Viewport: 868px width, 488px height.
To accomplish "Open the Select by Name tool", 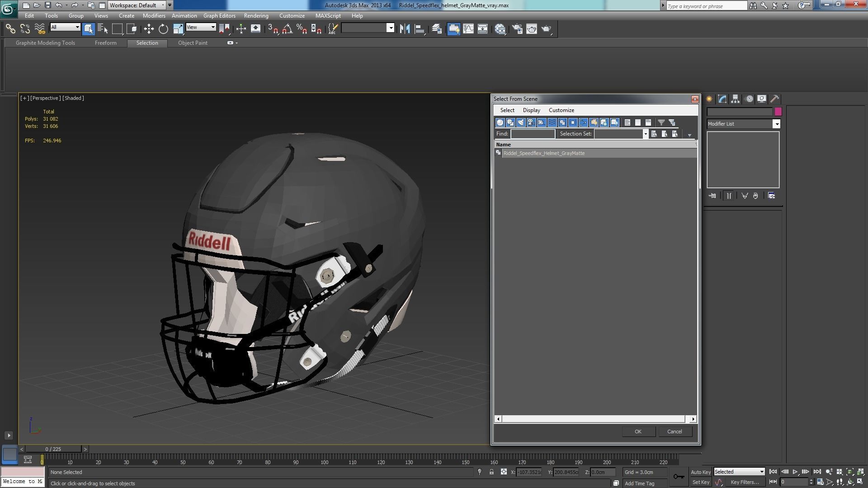I will pos(103,29).
